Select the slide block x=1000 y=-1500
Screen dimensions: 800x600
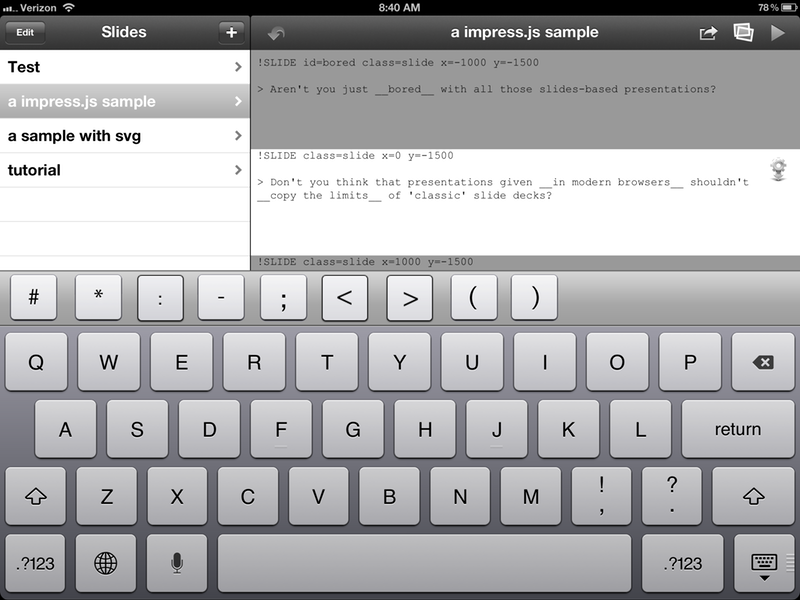pyautogui.click(x=526, y=263)
